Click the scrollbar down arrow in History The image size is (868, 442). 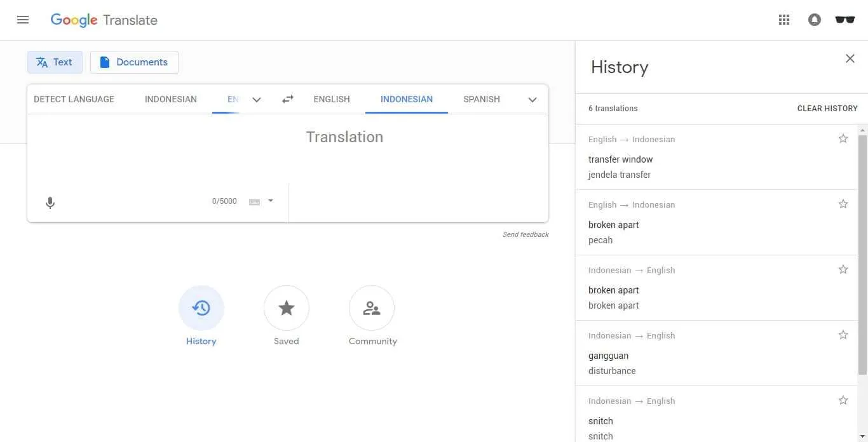[x=863, y=437]
